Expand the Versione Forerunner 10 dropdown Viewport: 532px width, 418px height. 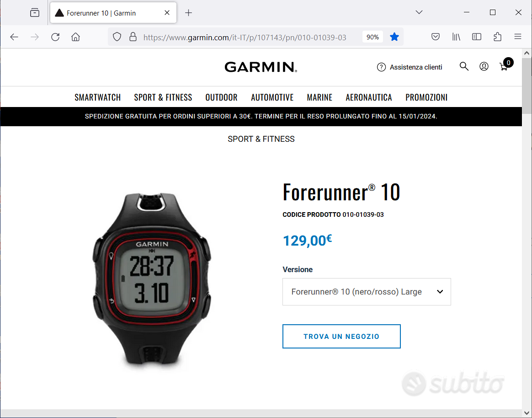[367, 292]
